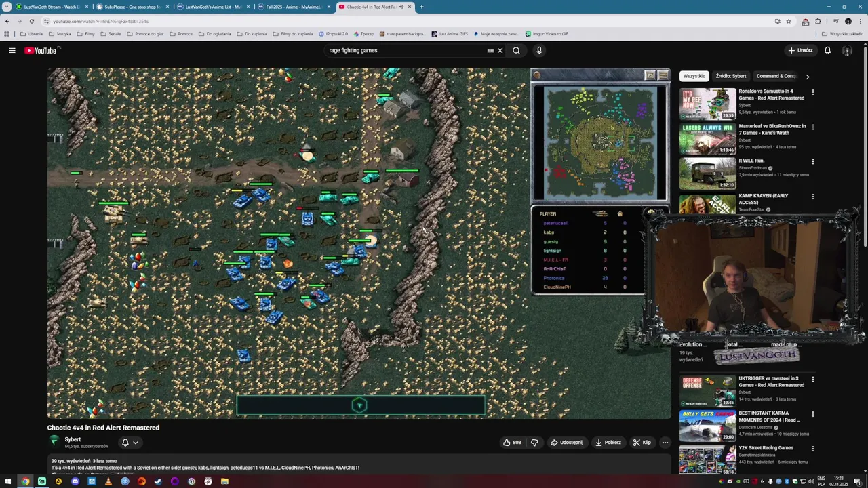Launch VLC media player from taskbar

pyautogui.click(x=108, y=481)
